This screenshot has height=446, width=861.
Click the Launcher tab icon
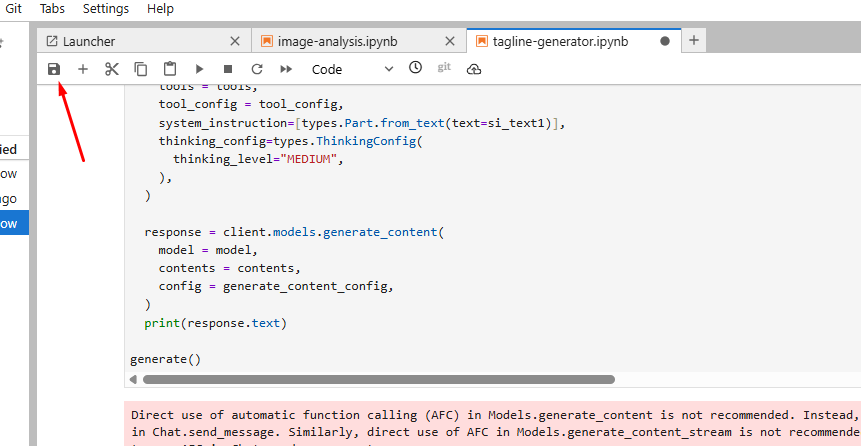(x=52, y=41)
